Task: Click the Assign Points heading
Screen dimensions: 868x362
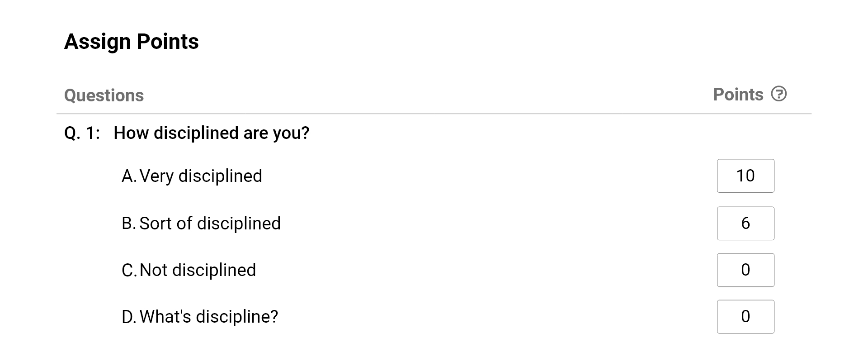Action: (x=132, y=42)
